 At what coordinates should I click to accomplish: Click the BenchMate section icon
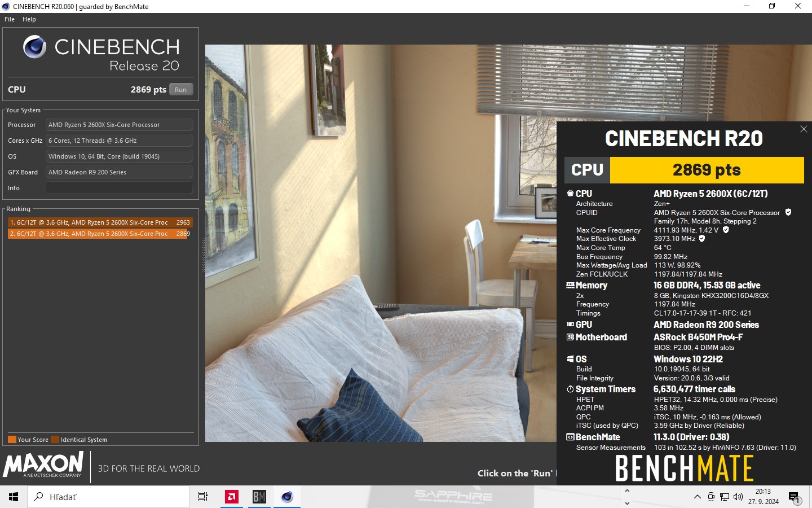[x=570, y=437]
